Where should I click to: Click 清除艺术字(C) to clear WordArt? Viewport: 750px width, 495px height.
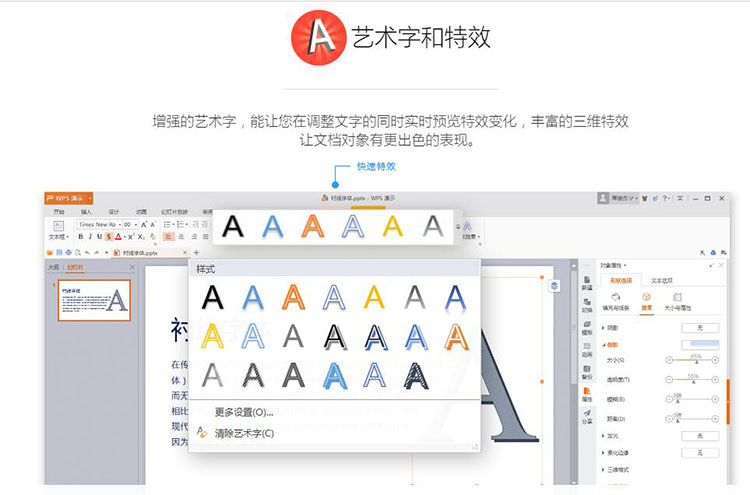(x=246, y=433)
